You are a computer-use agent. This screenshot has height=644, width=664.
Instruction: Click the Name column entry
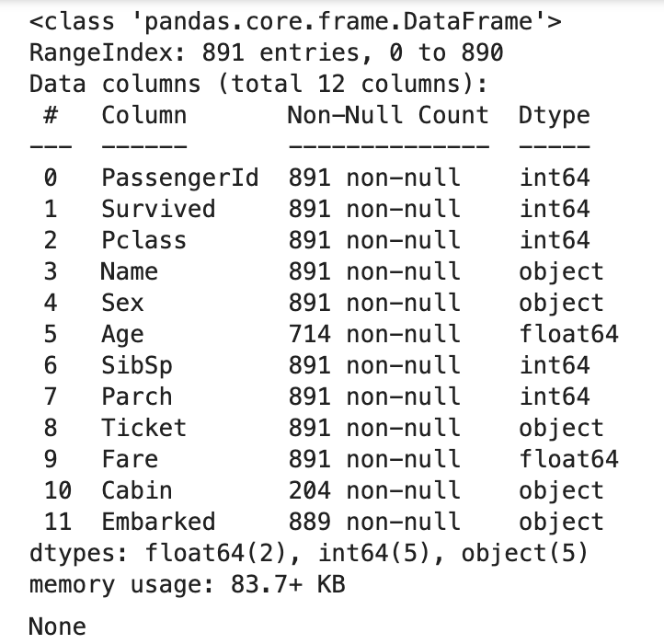[x=130, y=271]
